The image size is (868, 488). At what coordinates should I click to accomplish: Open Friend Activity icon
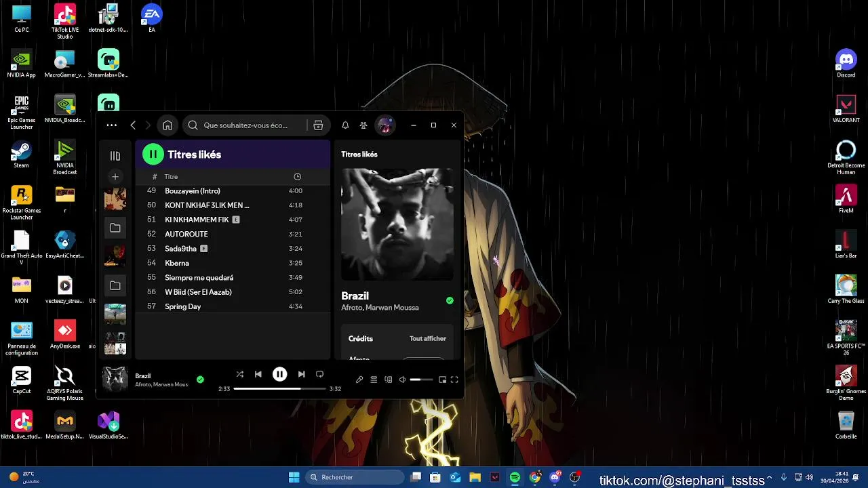(x=363, y=125)
